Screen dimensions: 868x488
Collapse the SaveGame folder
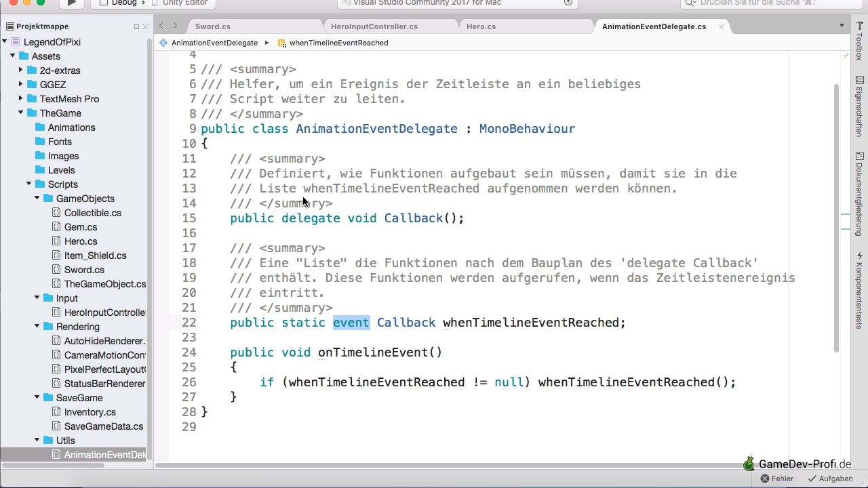pyautogui.click(x=37, y=398)
